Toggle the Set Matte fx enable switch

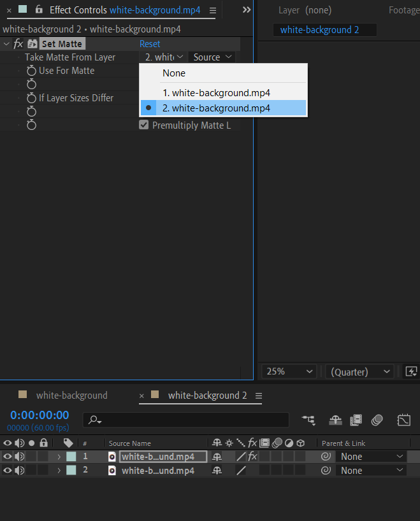click(x=18, y=43)
